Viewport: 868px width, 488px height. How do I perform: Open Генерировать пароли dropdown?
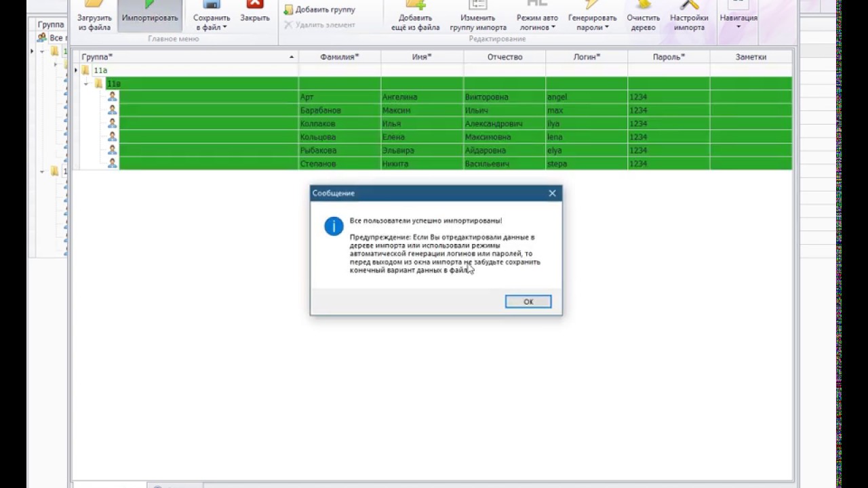593,16
